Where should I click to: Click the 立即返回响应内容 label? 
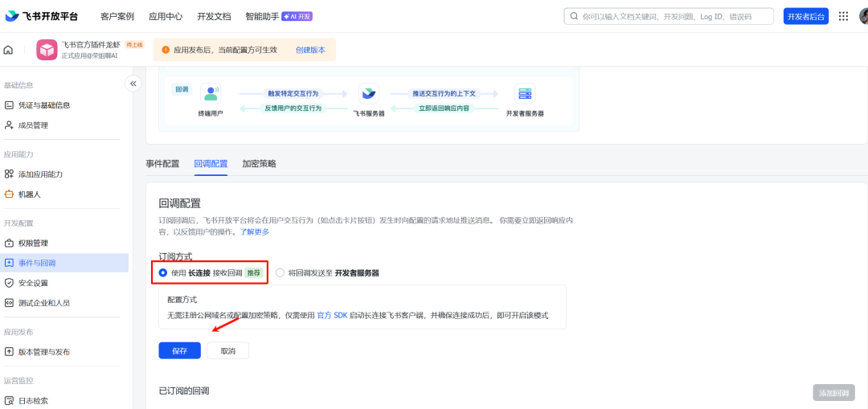(x=444, y=108)
